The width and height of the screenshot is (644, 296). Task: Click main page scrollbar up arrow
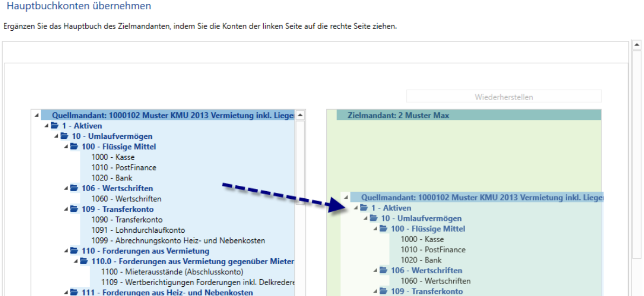(x=637, y=44)
